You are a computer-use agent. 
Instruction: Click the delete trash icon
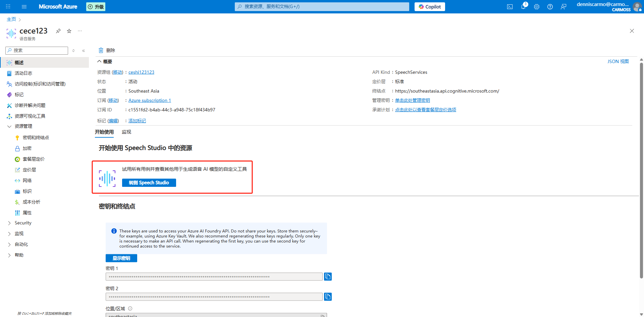tap(101, 50)
